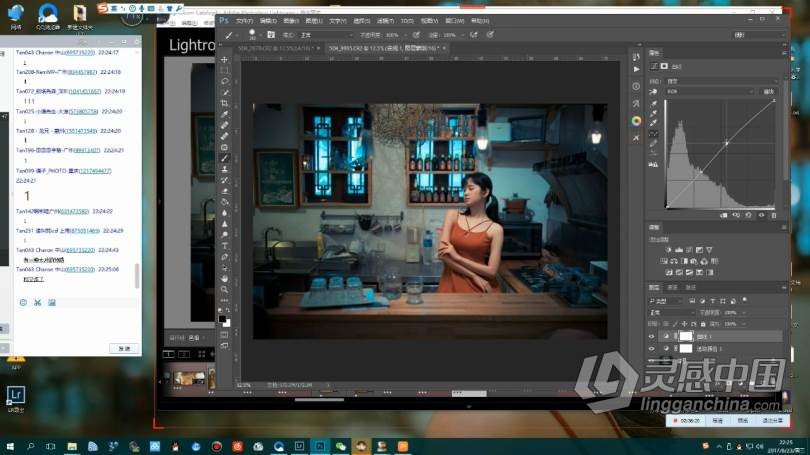The width and height of the screenshot is (810, 455).
Task: Open the brush blending mode dropdown
Action: pos(326,35)
